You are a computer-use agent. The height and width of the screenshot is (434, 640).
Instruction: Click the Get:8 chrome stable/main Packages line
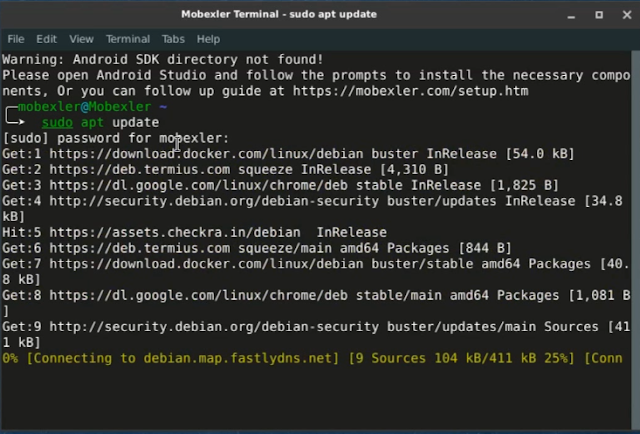point(316,303)
